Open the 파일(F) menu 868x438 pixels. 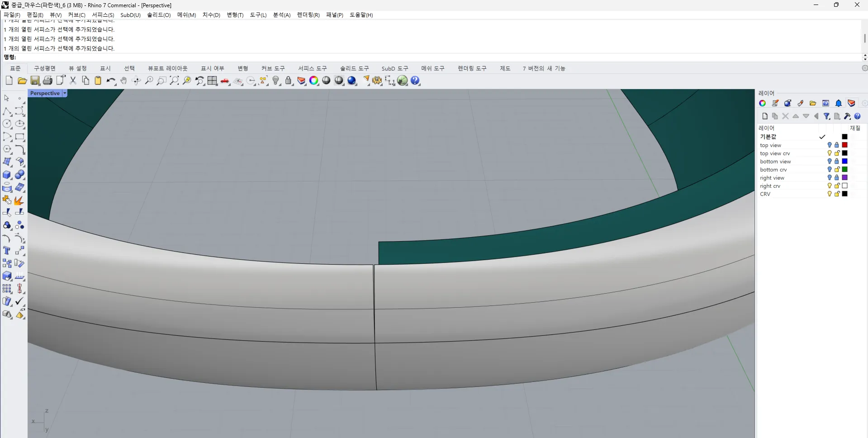click(12, 15)
